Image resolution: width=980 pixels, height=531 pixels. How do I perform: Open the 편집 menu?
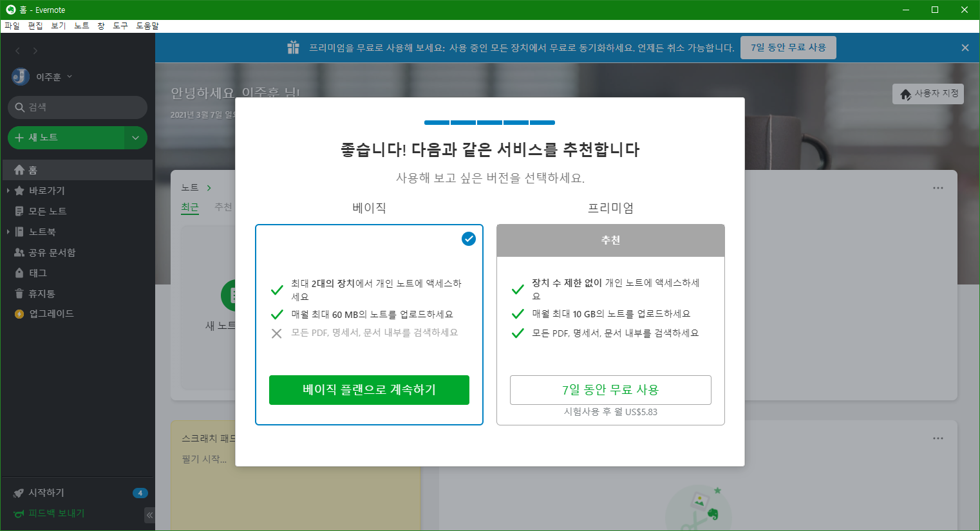click(35, 26)
